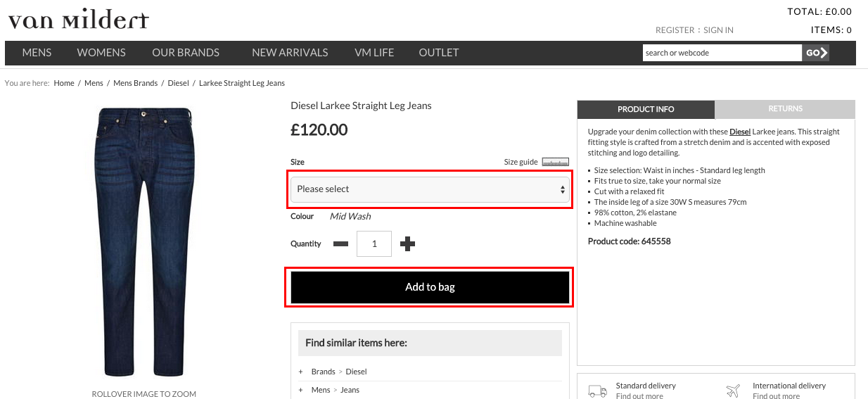The width and height of the screenshot is (868, 399).
Task: Open the OUR BRANDS menu
Action: pyautogui.click(x=186, y=52)
